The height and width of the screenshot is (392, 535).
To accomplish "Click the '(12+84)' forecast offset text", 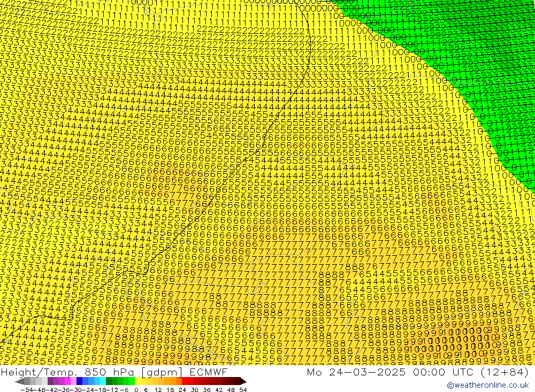I will pos(505,372).
